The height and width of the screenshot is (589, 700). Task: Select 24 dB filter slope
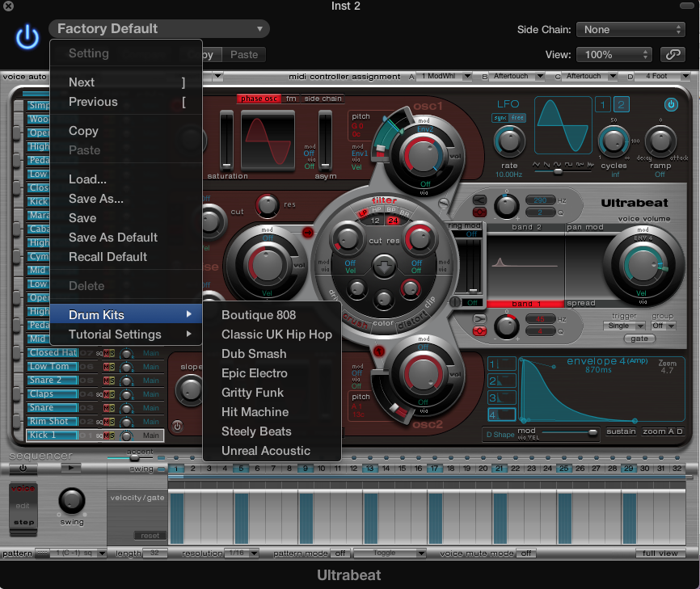pos(393,221)
